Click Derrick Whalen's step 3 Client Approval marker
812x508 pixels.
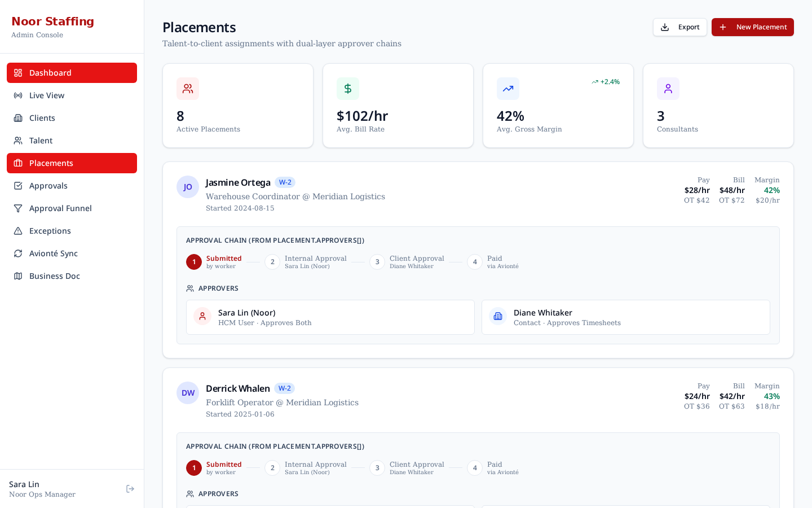(x=377, y=468)
